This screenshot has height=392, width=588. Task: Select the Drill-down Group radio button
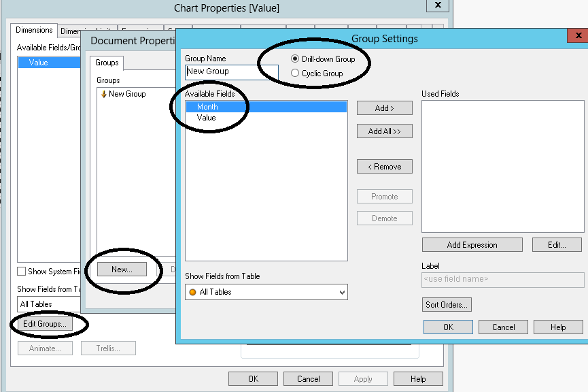pos(295,59)
